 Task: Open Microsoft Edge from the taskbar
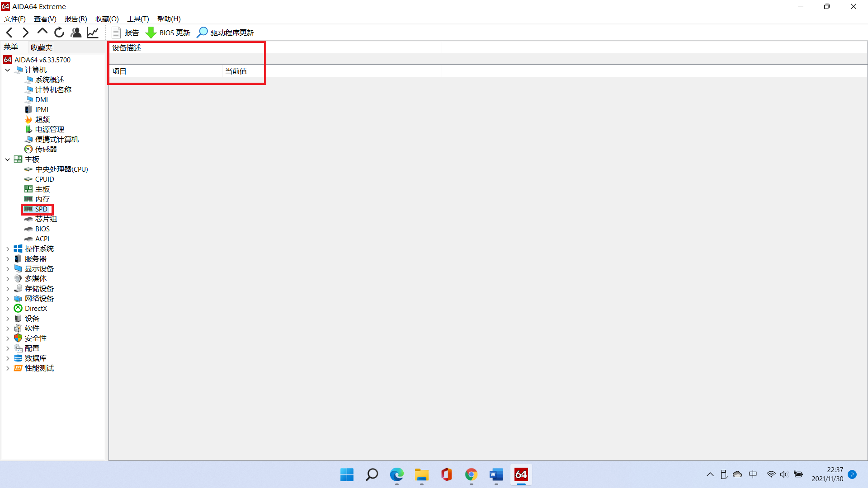click(396, 475)
